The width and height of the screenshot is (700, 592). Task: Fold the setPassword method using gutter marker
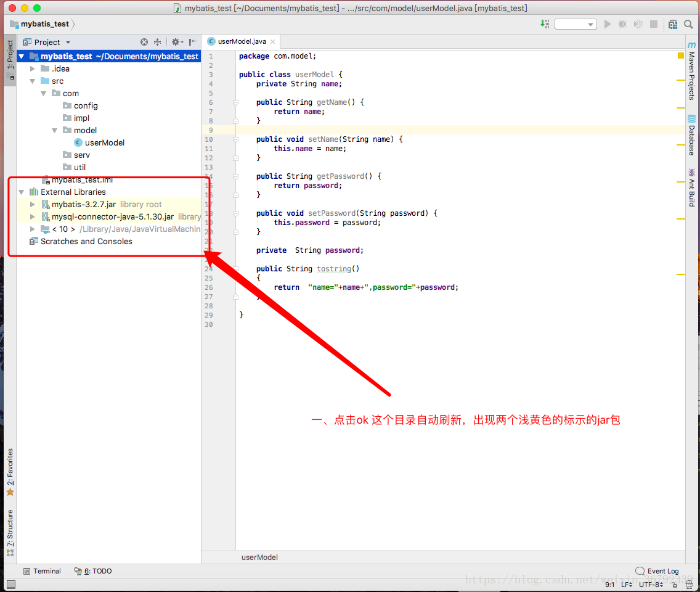coord(236,213)
